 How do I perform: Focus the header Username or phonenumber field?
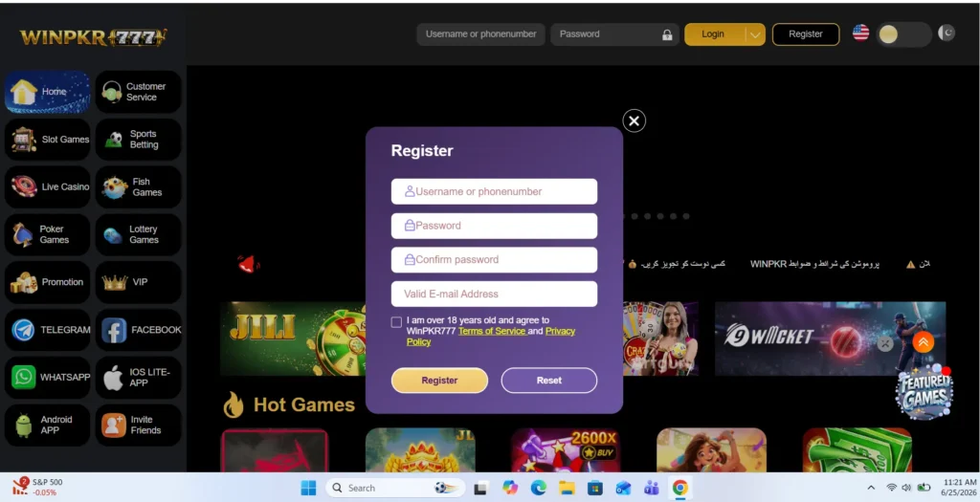pyautogui.click(x=480, y=34)
